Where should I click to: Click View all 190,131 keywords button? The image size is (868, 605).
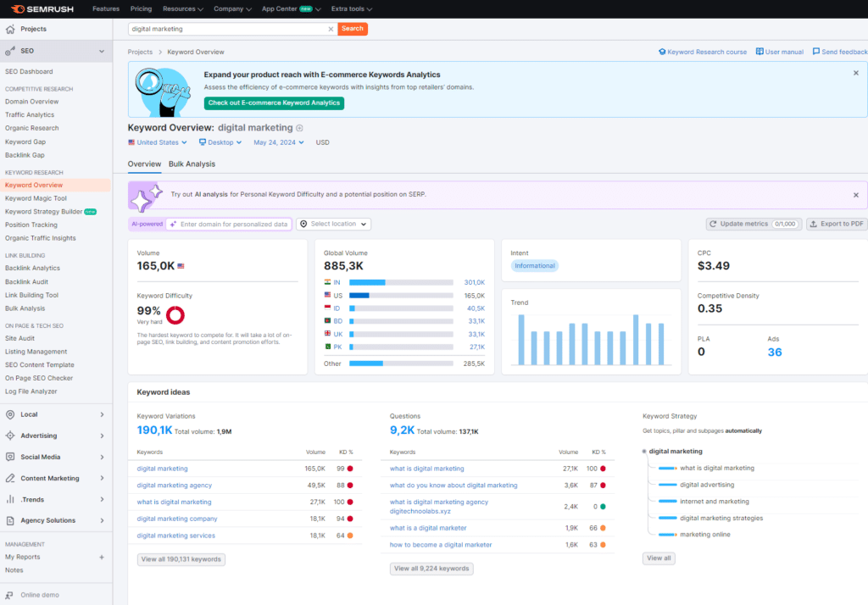pyautogui.click(x=181, y=559)
